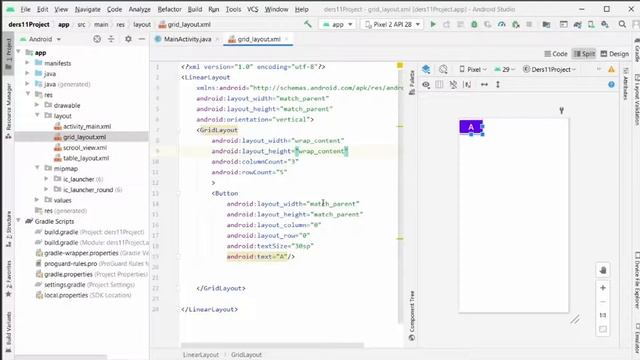Open the File menu
Viewport: 640px width, 360px height.
(25, 9)
